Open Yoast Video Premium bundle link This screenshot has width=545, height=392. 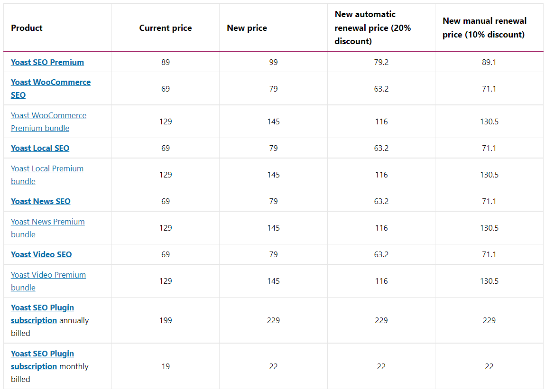click(x=48, y=275)
